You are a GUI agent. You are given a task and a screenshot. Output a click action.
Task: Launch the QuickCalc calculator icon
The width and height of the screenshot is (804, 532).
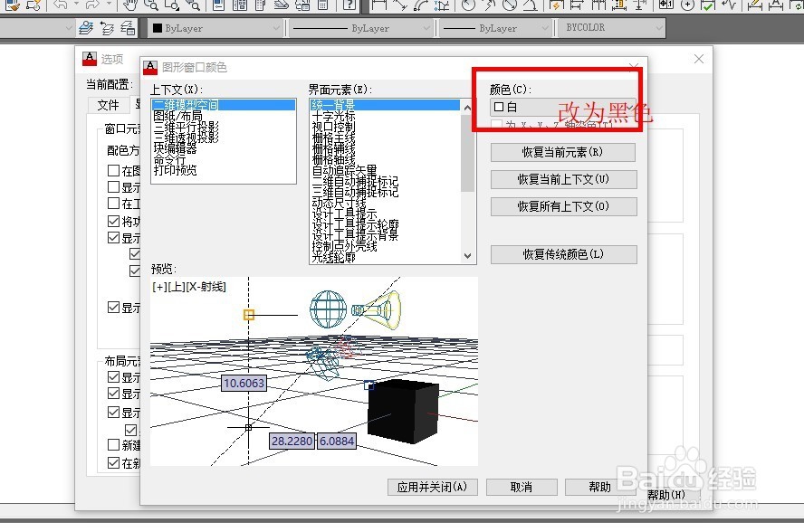324,6
